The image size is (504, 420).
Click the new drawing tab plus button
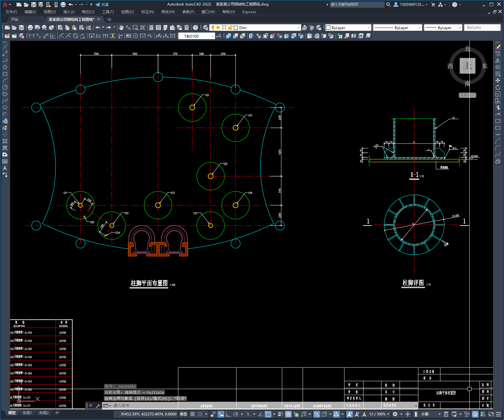point(109,19)
